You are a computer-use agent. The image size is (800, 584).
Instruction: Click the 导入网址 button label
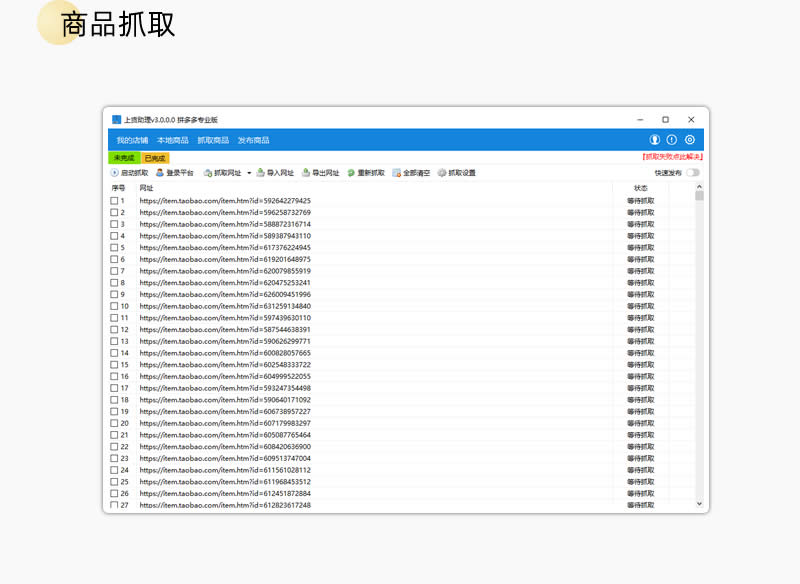280,173
